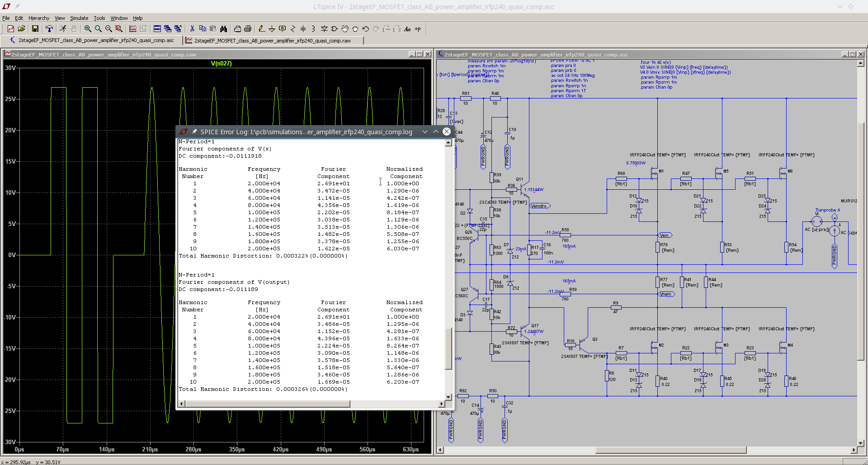Click the Autorange plot icon
Screen dimensions: 868x465
pyautogui.click(x=133, y=29)
